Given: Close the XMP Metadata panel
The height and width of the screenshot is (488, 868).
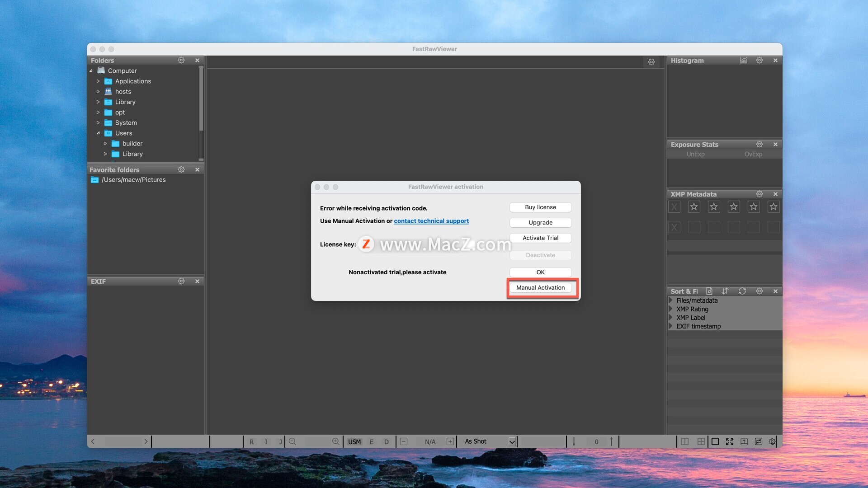Looking at the screenshot, I should (x=775, y=194).
